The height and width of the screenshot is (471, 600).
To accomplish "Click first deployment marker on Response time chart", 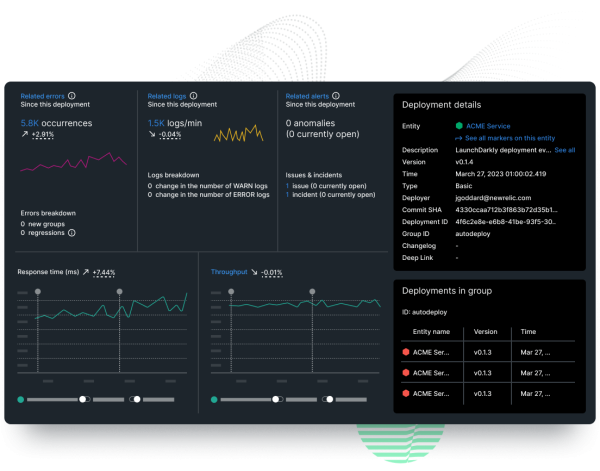I will (38, 291).
